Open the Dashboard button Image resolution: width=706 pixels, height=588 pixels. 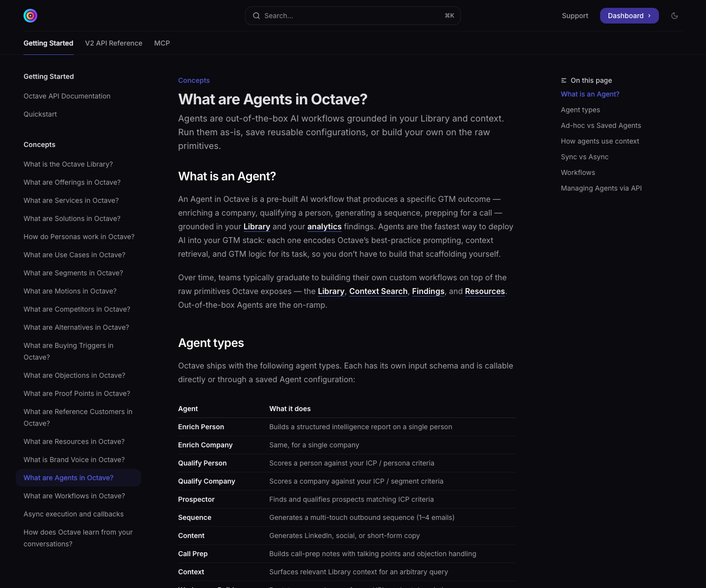click(630, 16)
